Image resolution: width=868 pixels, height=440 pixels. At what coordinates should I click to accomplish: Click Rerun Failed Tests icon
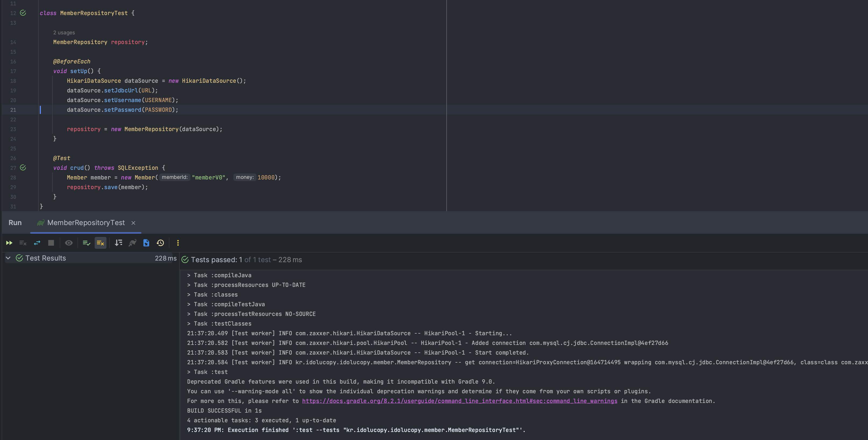(23, 243)
